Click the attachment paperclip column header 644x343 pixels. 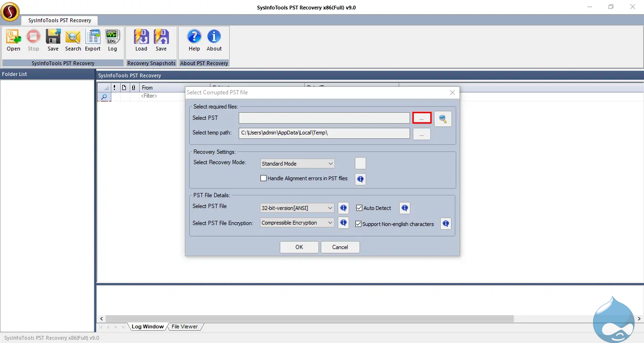pos(134,88)
